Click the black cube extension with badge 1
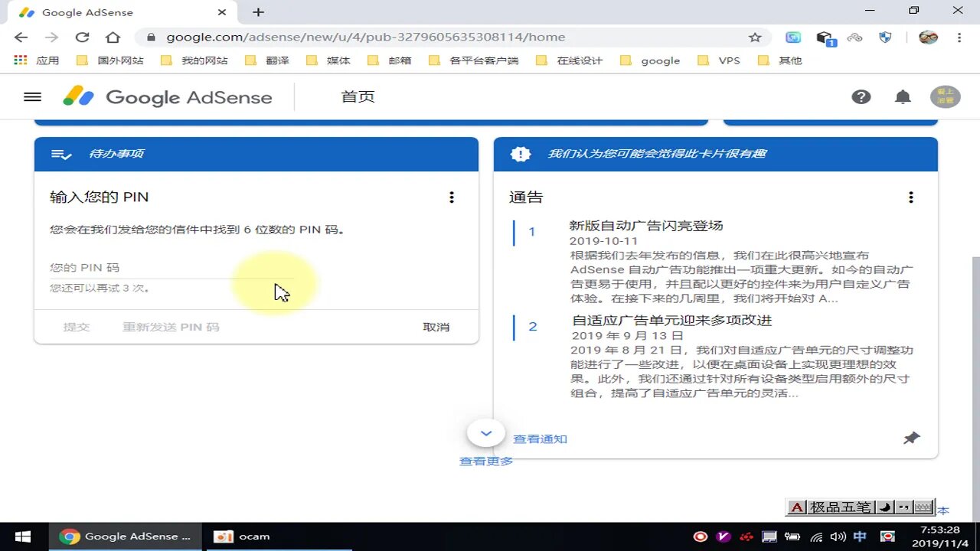The image size is (980, 551). (825, 37)
